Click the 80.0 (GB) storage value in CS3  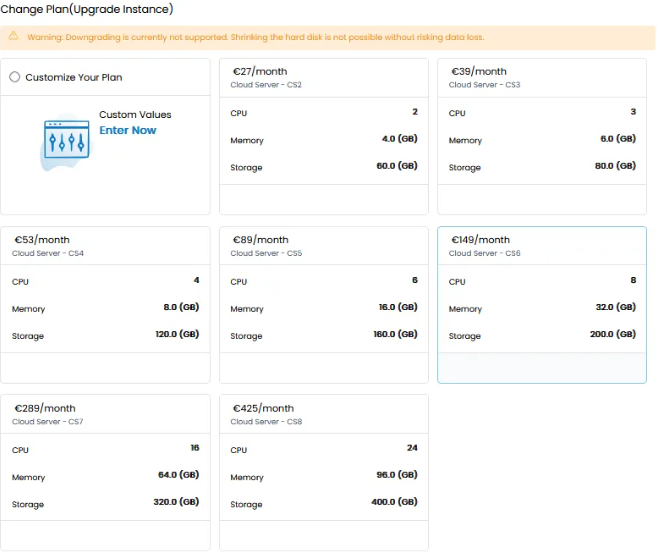[614, 166]
